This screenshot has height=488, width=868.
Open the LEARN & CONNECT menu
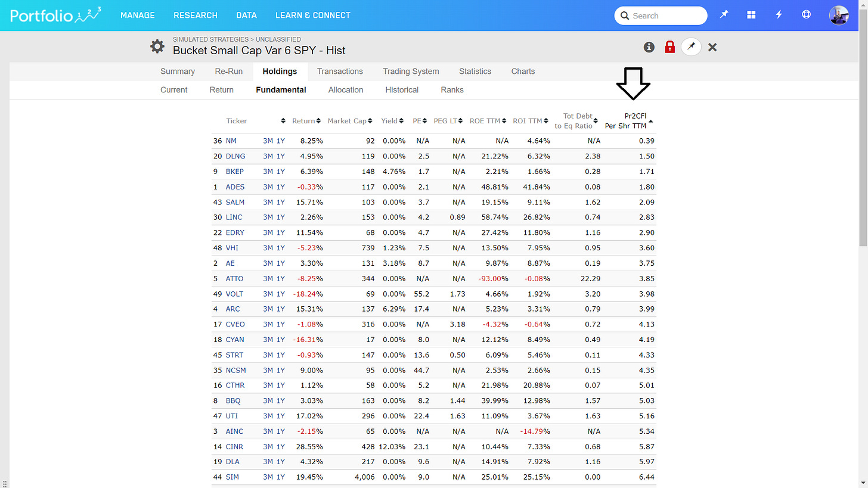tap(313, 15)
